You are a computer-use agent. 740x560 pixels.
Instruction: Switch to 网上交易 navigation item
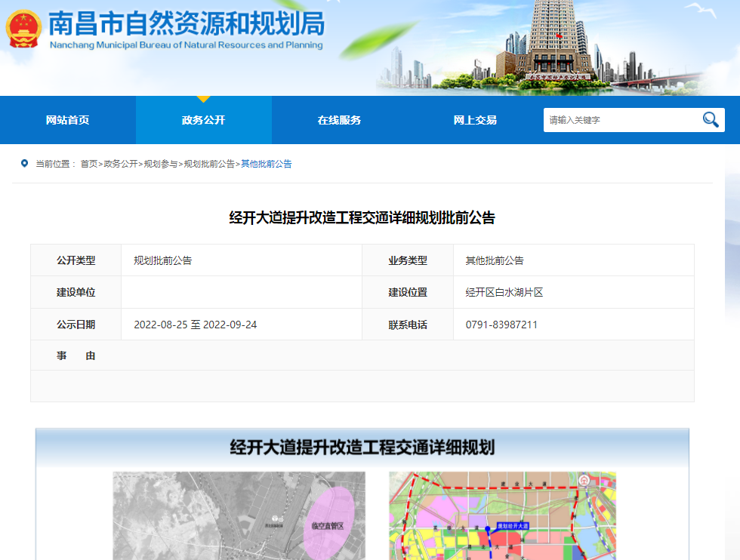click(474, 120)
